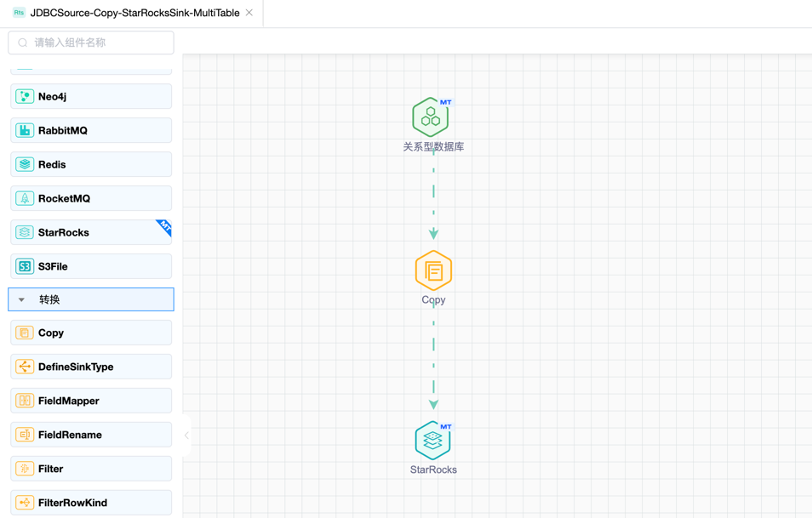
Task: Click the RabbitMQ component icon
Action: 25,131
